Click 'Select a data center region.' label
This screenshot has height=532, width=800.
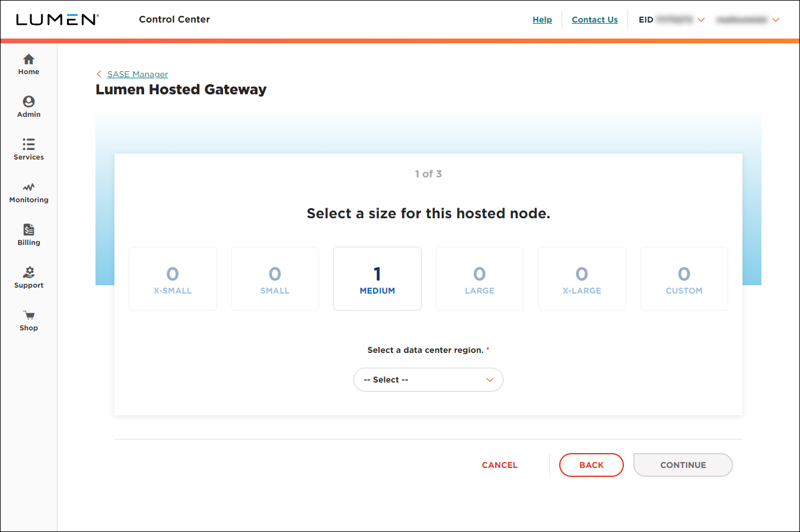pyautogui.click(x=425, y=350)
